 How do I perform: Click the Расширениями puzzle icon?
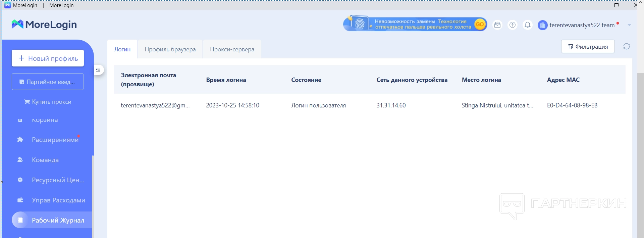point(20,140)
